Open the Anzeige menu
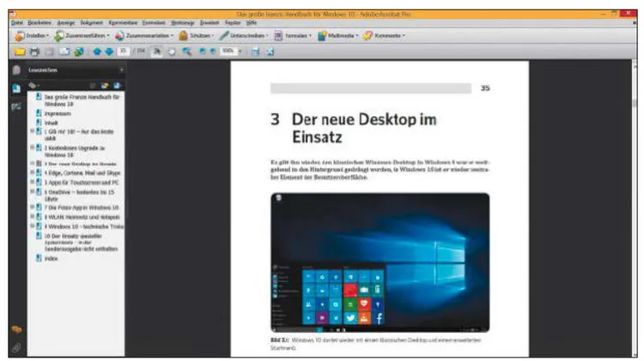The width and height of the screenshot is (644, 361). (x=66, y=23)
